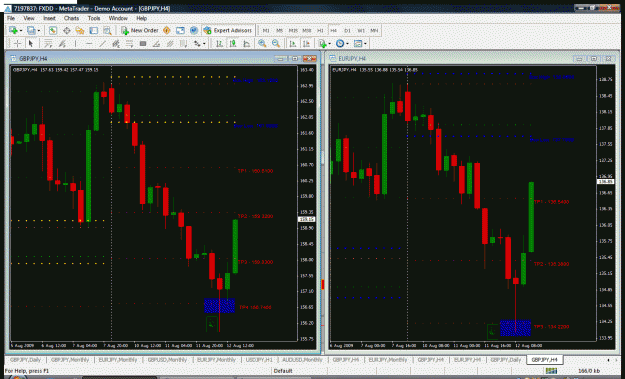
Task: Select the M30 timeframe
Action: coord(307,30)
